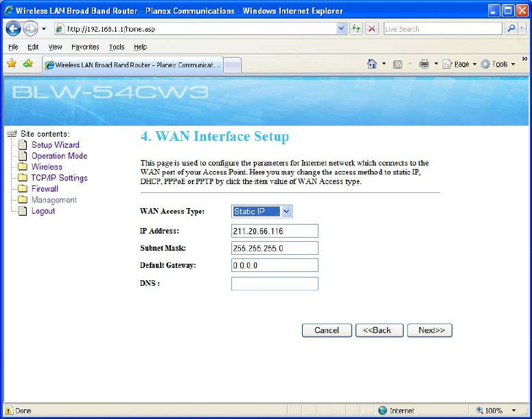Screen dimensions: 532x419
Task: Open the Setup Wizard link
Action: tap(56, 145)
